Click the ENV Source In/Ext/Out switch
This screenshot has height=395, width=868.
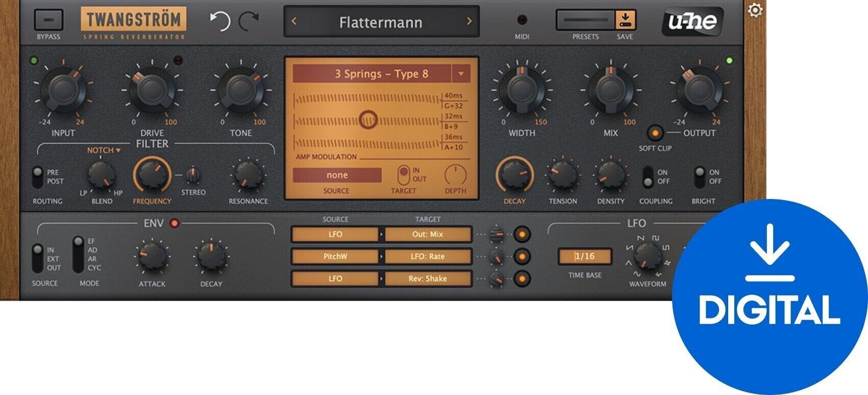coord(37,258)
